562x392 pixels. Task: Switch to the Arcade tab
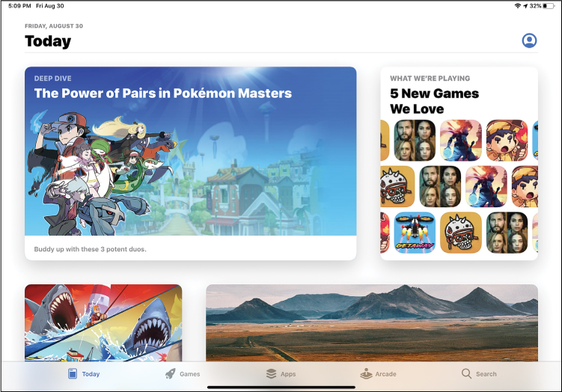point(385,374)
